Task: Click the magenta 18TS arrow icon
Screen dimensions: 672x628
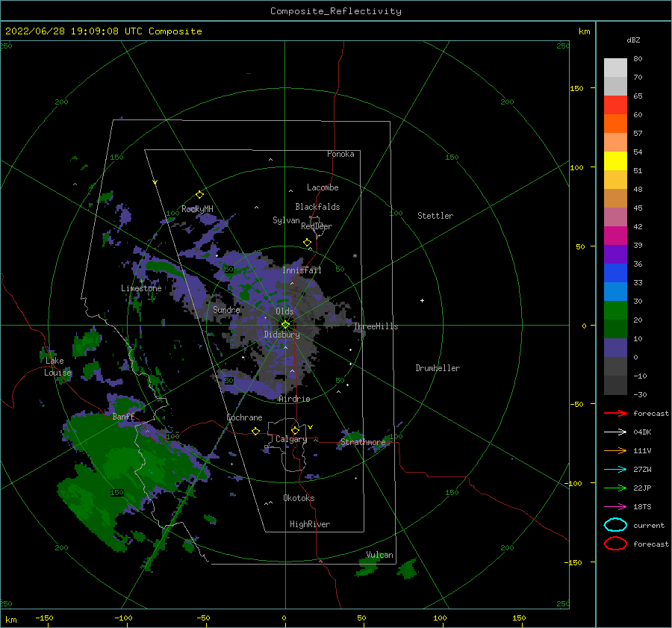Action: click(615, 507)
